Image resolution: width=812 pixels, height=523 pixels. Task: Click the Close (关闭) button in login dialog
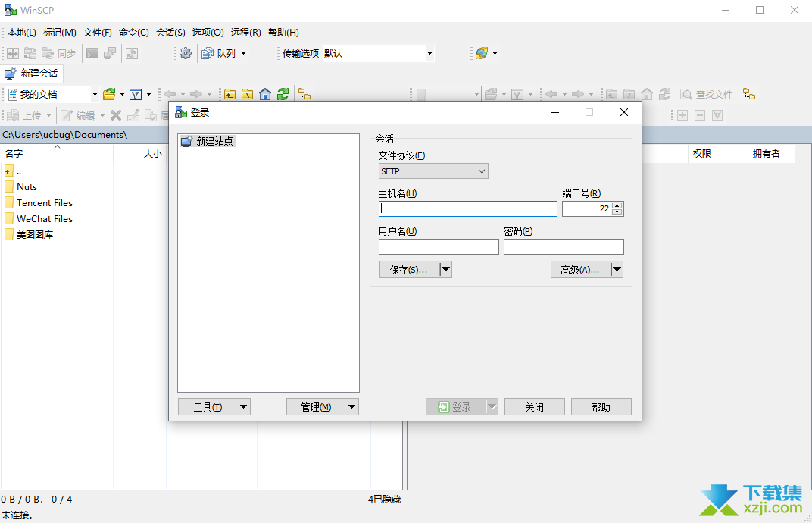pos(535,407)
